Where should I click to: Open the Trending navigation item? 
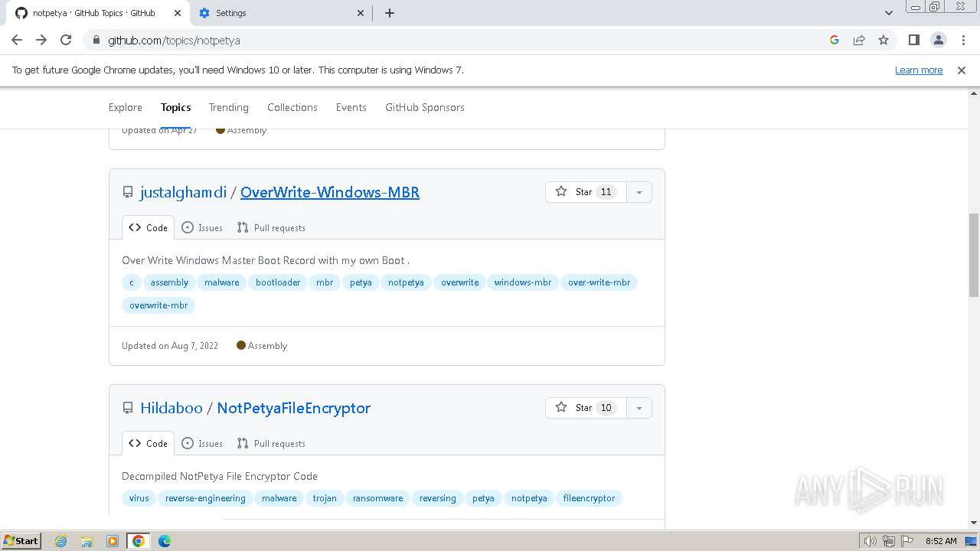coord(229,107)
